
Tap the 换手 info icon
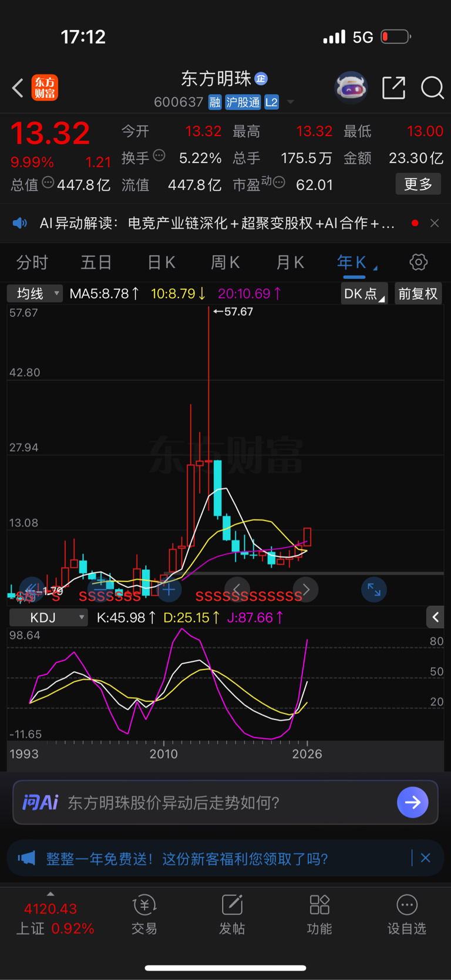click(x=159, y=156)
